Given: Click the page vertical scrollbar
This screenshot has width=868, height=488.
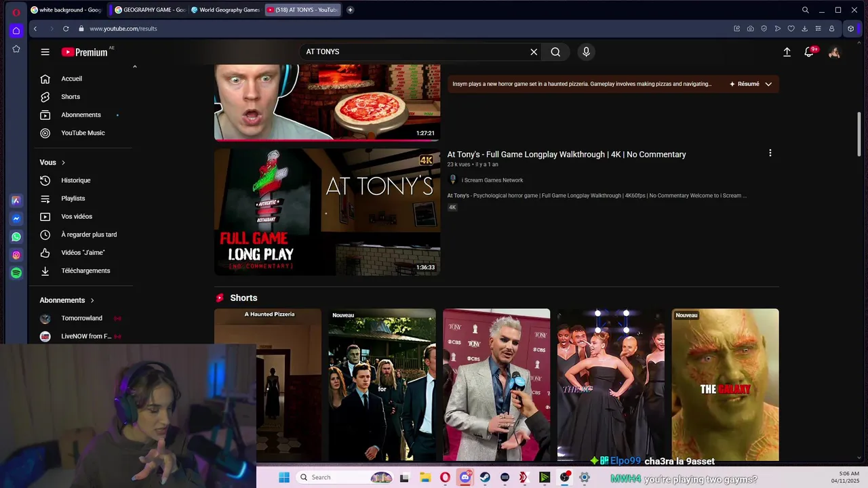Looking at the screenshot, I should point(859,134).
